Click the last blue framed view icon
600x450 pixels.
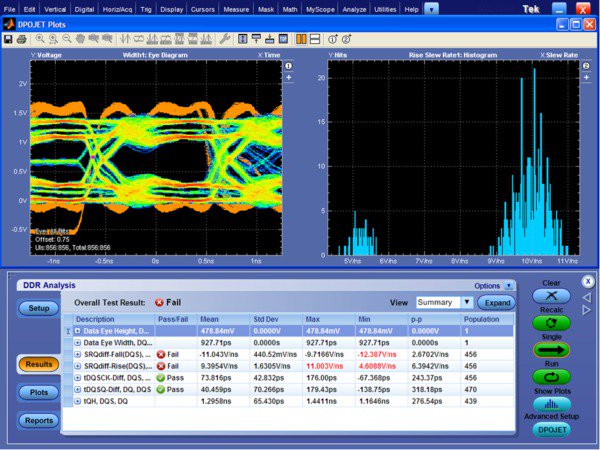tap(283, 39)
